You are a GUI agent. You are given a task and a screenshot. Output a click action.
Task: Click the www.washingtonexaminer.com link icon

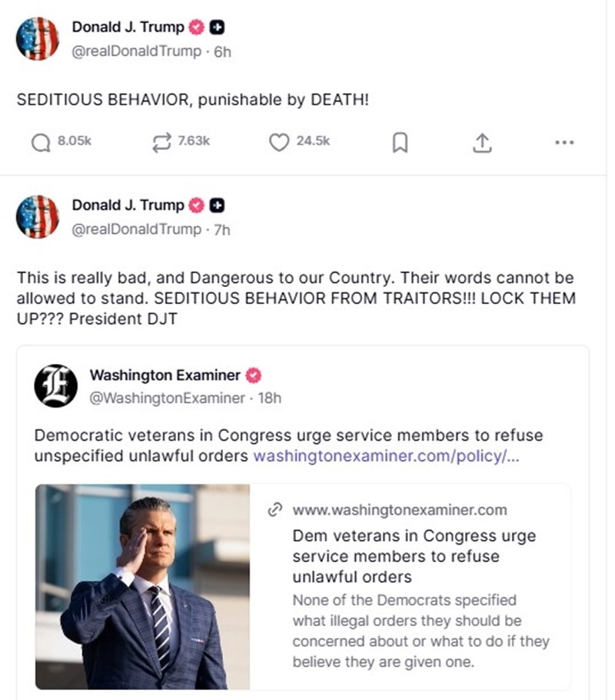(x=273, y=510)
